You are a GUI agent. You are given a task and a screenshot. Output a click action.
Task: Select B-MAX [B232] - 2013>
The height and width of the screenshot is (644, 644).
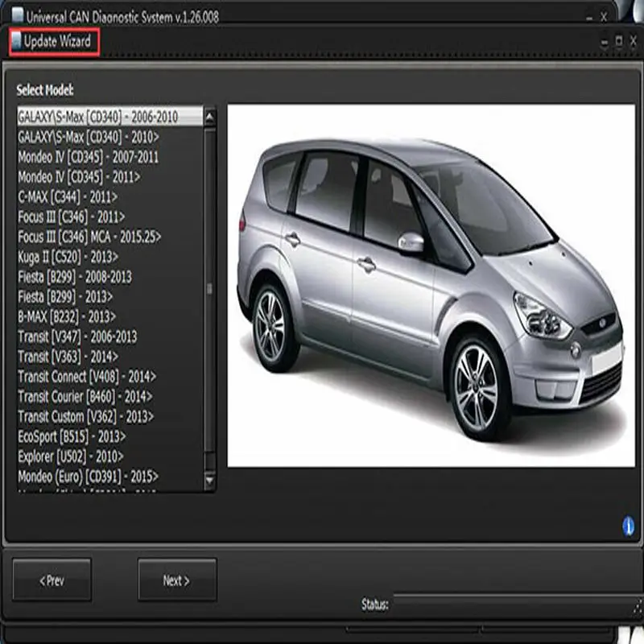pyautogui.click(x=109, y=316)
